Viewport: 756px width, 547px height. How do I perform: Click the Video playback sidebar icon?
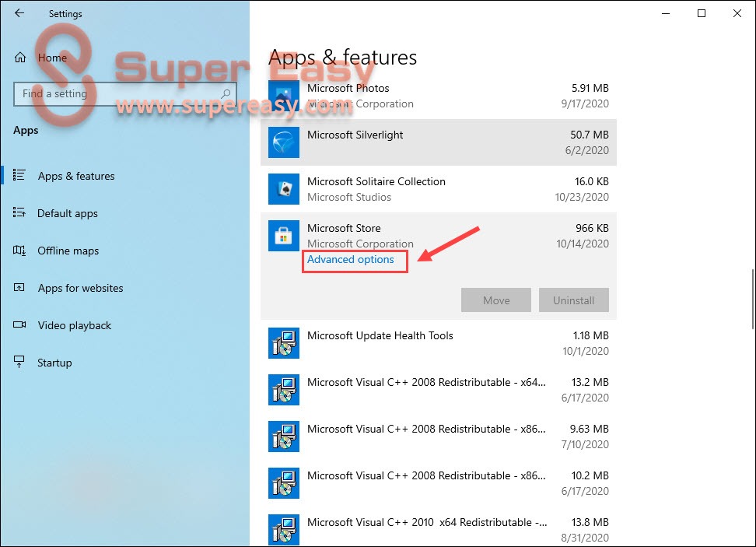click(19, 324)
